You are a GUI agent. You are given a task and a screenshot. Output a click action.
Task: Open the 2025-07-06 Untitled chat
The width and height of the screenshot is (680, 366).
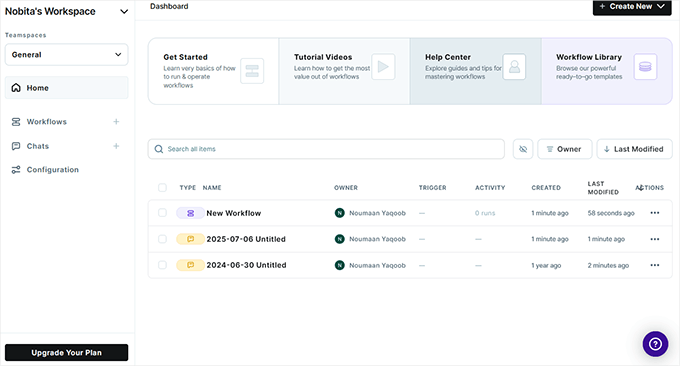click(246, 239)
